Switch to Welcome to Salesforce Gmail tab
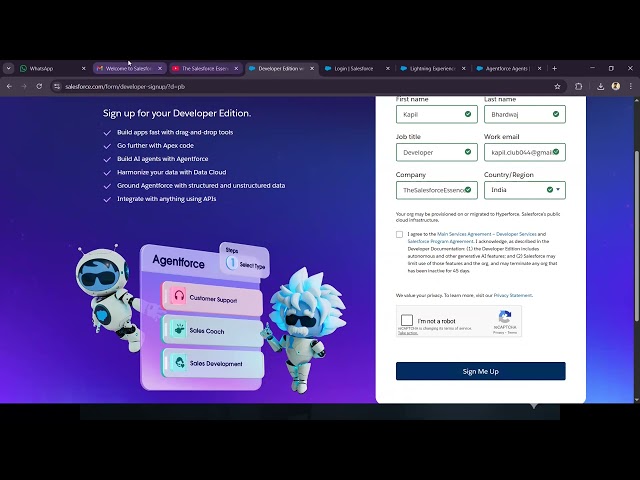This screenshot has width=640, height=480. click(x=129, y=69)
